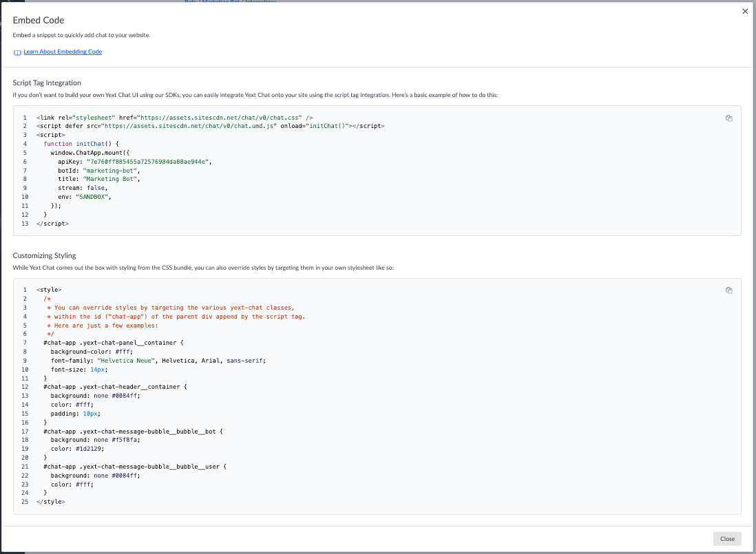756x554 pixels.
Task: Open the Learn About Embedding Code link
Action: point(63,52)
